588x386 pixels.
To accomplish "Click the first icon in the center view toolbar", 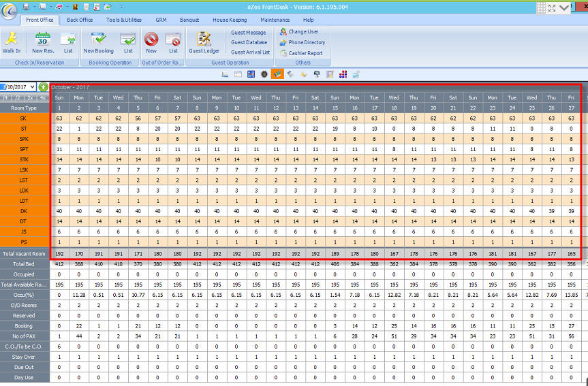I will [225, 74].
